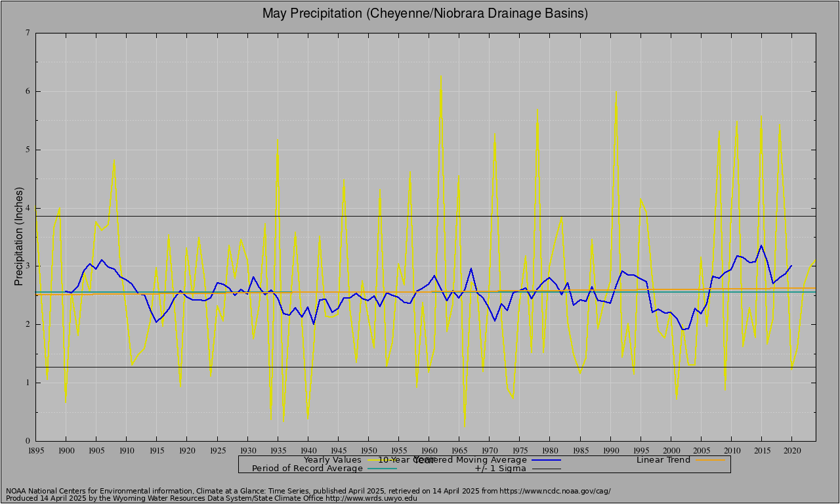840x504 pixels.
Task: Click the highest yellow peak near 1962
Action: pyautogui.click(x=441, y=77)
